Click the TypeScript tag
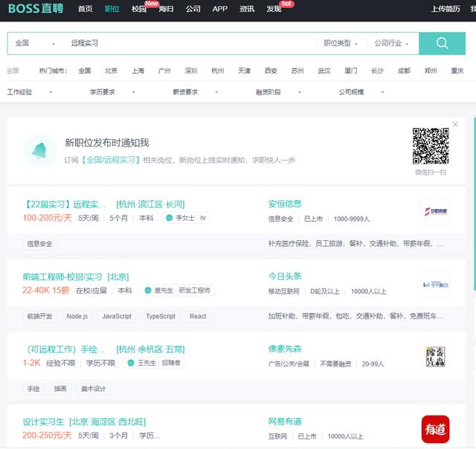 (161, 316)
